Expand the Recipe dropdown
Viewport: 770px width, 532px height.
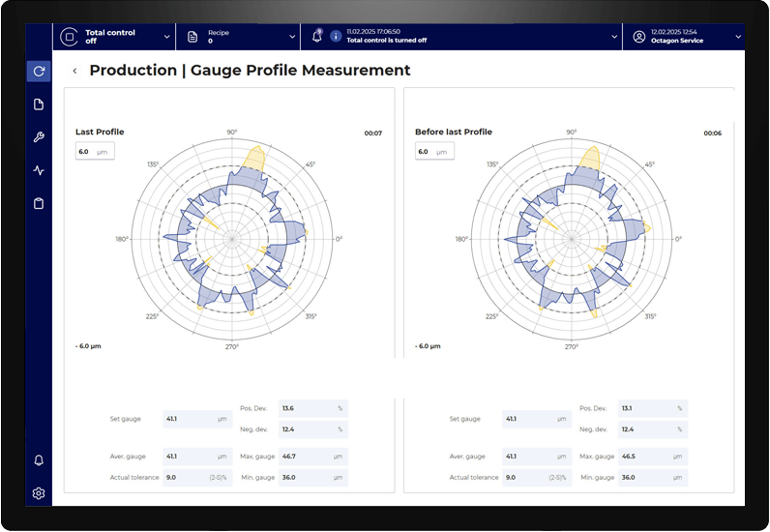292,37
